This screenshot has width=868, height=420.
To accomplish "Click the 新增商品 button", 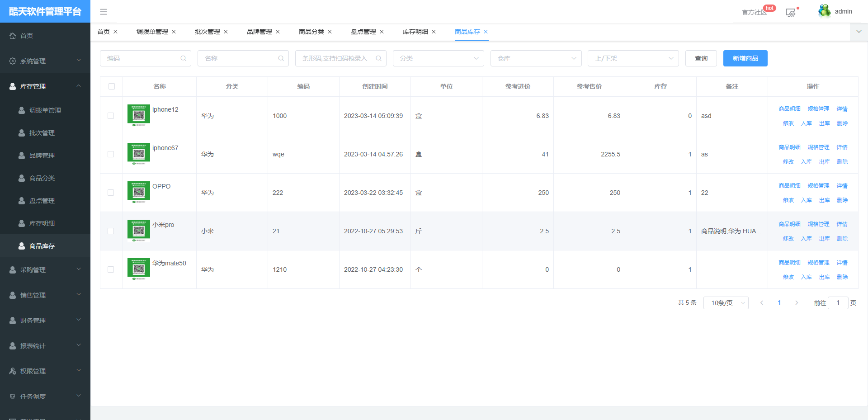I will [x=745, y=58].
